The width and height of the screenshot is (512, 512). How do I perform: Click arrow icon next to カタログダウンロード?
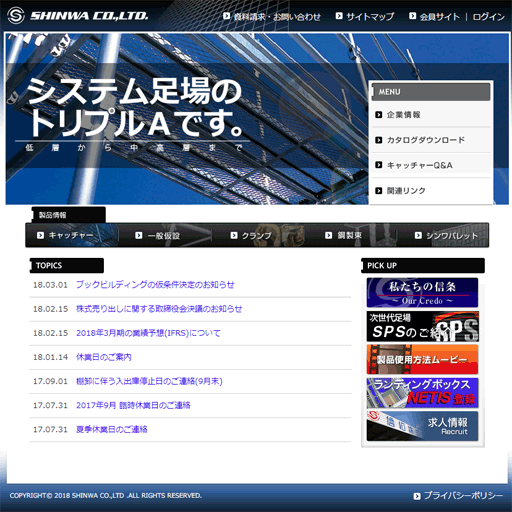tap(379, 140)
